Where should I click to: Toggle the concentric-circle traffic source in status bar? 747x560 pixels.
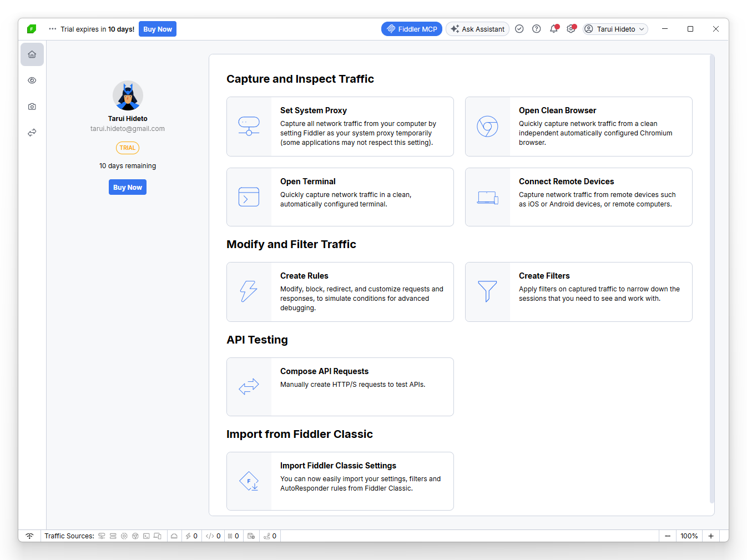(x=124, y=536)
